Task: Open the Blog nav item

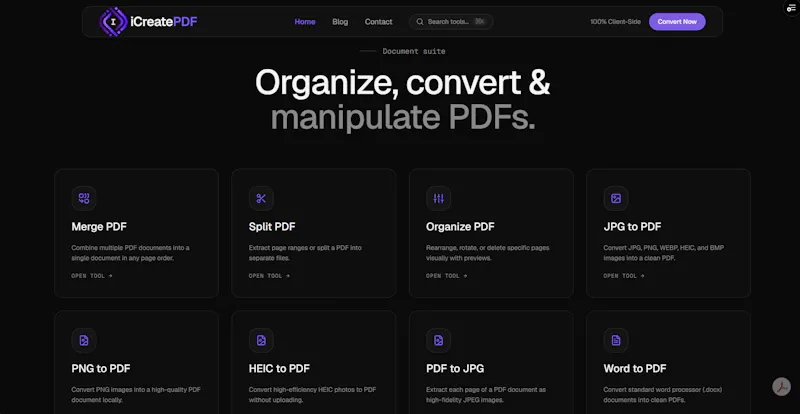Action: [340, 22]
